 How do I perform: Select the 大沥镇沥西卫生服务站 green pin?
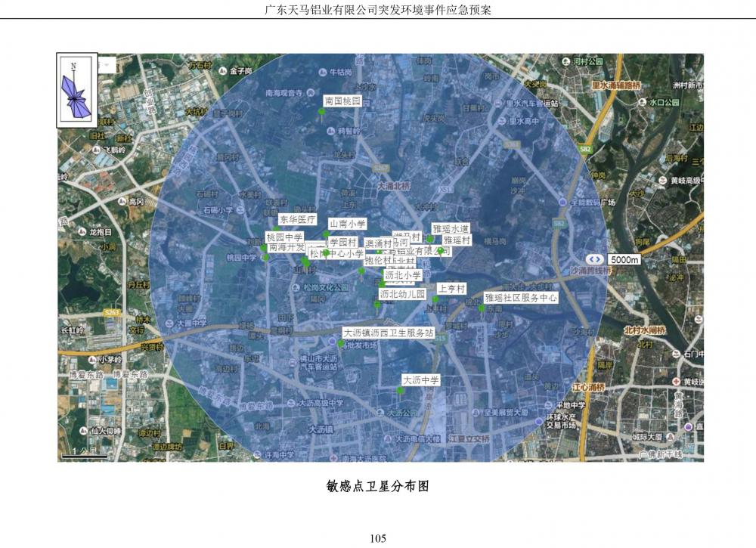pyautogui.click(x=341, y=344)
